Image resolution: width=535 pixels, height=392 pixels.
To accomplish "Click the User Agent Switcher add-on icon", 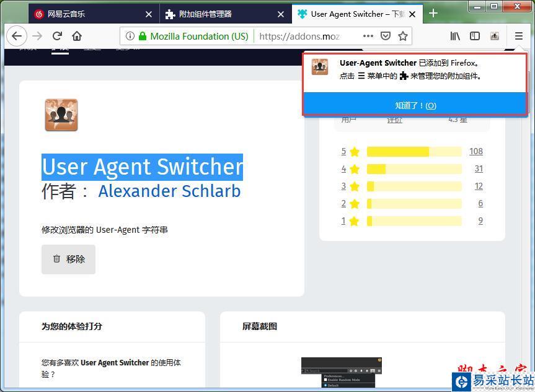I will [x=61, y=115].
